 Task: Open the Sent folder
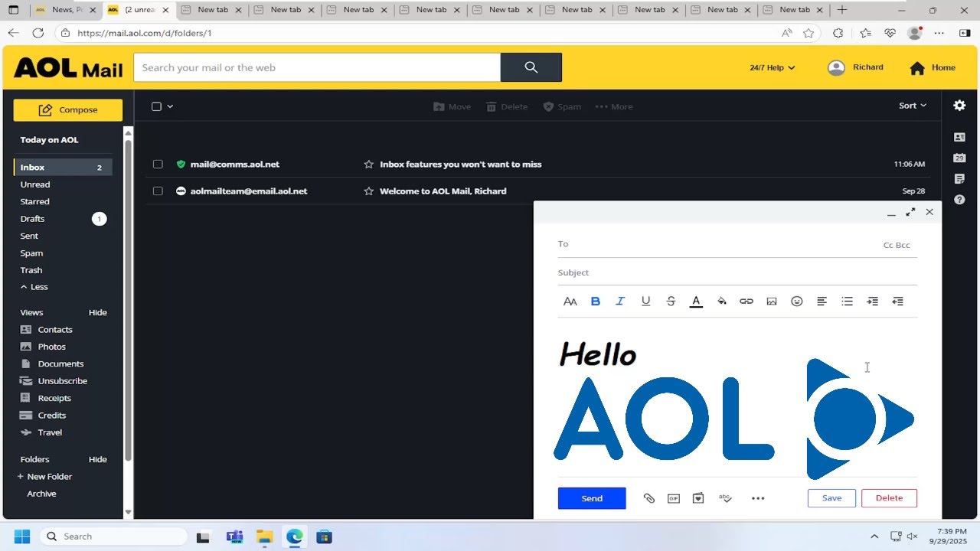(29, 236)
